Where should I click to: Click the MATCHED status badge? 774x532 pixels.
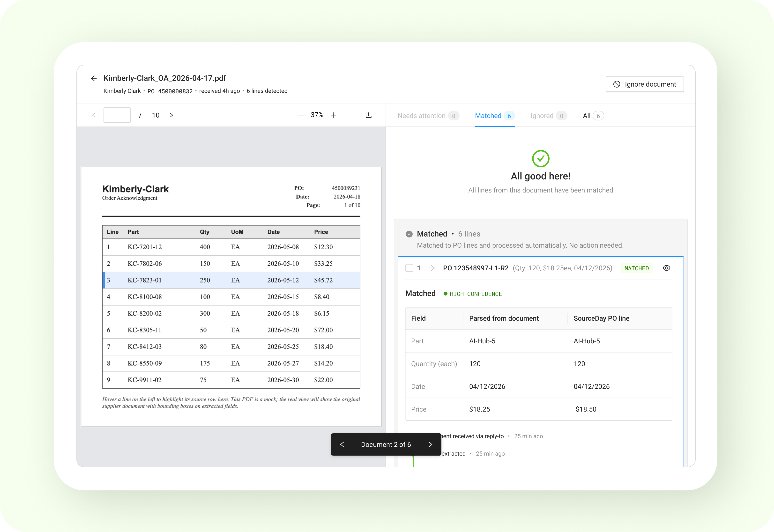(x=636, y=268)
